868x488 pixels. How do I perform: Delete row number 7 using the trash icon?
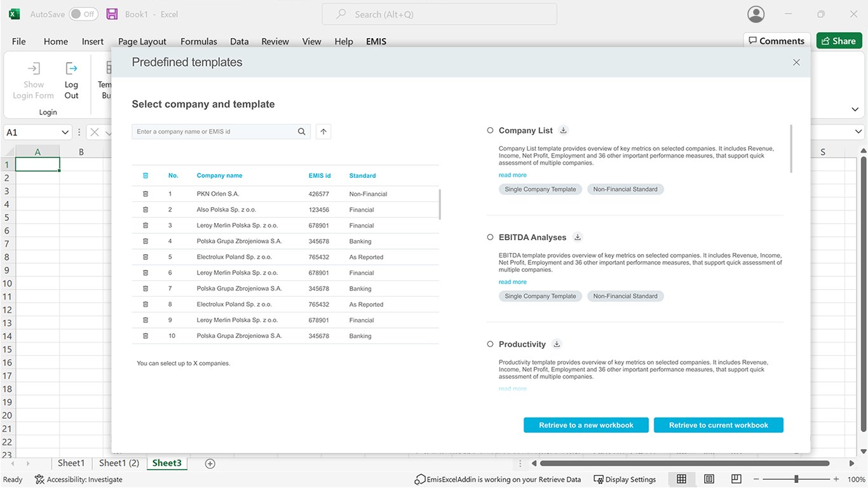pos(146,288)
